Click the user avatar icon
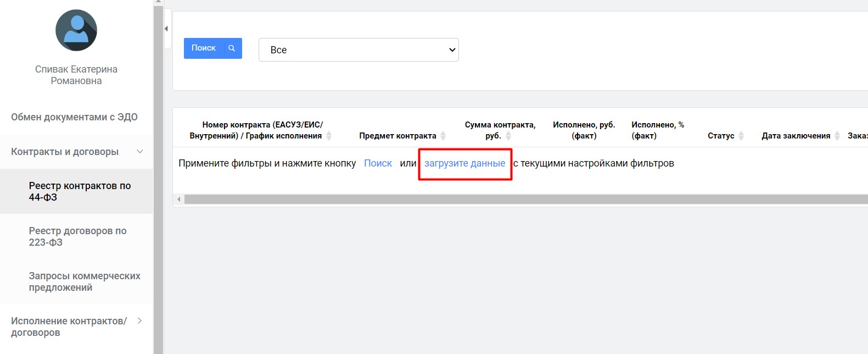This screenshot has width=868, height=354. tap(76, 30)
